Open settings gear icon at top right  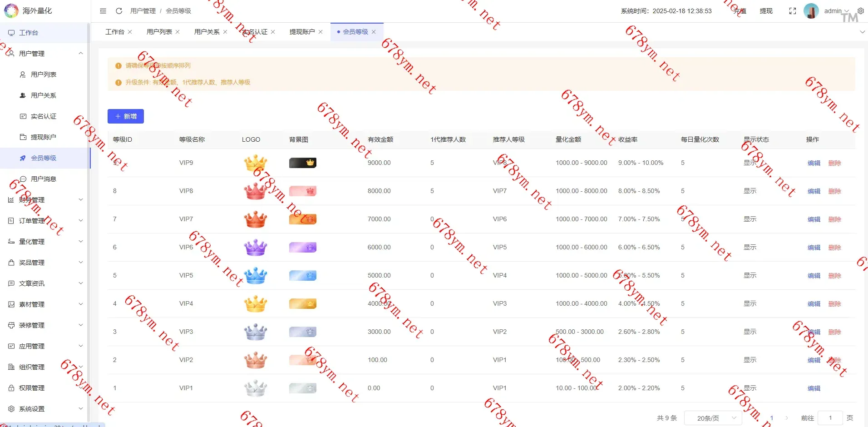pyautogui.click(x=860, y=11)
